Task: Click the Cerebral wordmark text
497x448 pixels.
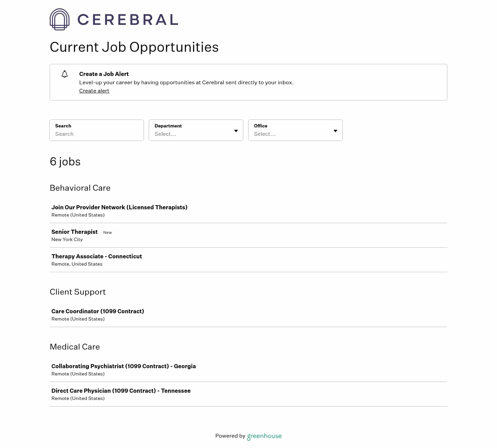Action: 128,20
